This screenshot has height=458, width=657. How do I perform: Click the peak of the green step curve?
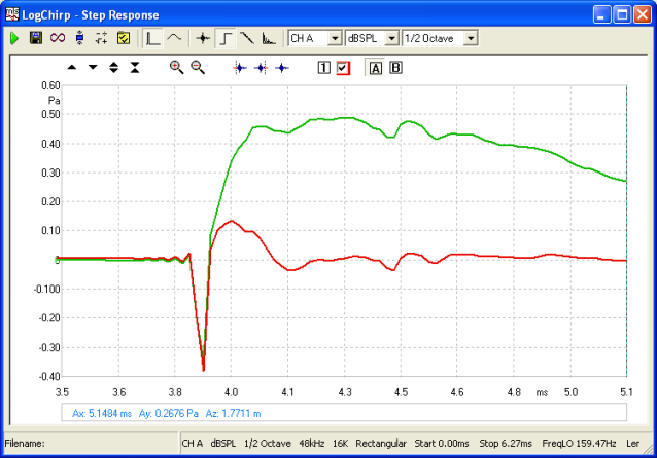click(x=348, y=118)
